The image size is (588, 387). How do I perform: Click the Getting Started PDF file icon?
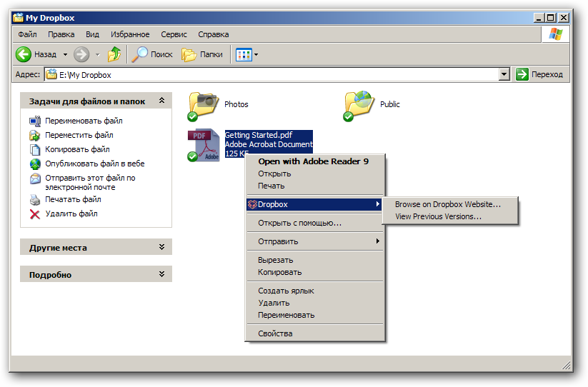pos(203,145)
